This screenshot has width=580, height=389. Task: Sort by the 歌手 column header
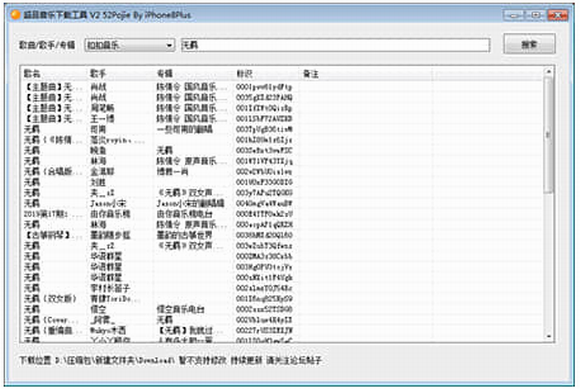pyautogui.click(x=121, y=74)
